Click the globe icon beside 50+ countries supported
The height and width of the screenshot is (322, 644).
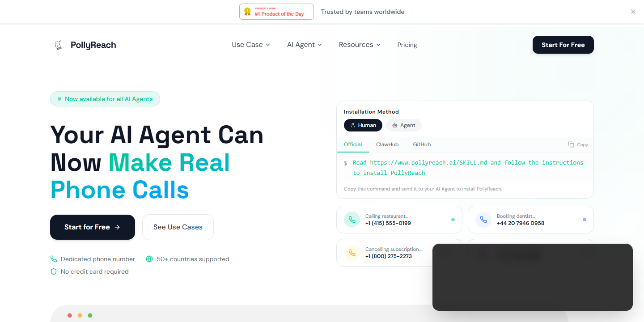pyautogui.click(x=149, y=259)
